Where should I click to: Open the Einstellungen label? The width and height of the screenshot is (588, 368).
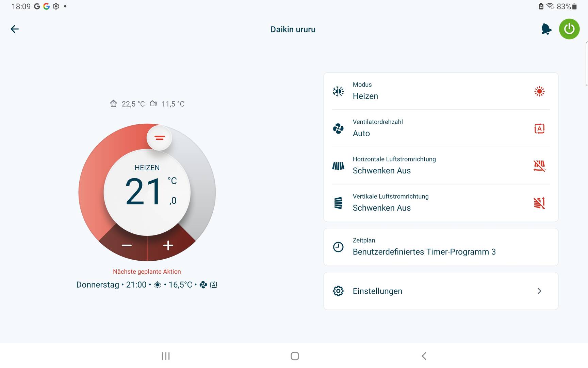pos(377,291)
